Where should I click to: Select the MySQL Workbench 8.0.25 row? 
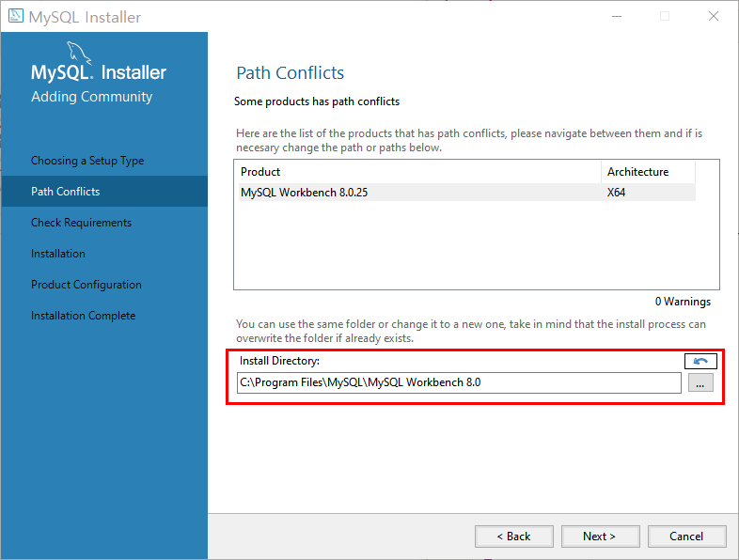466,193
